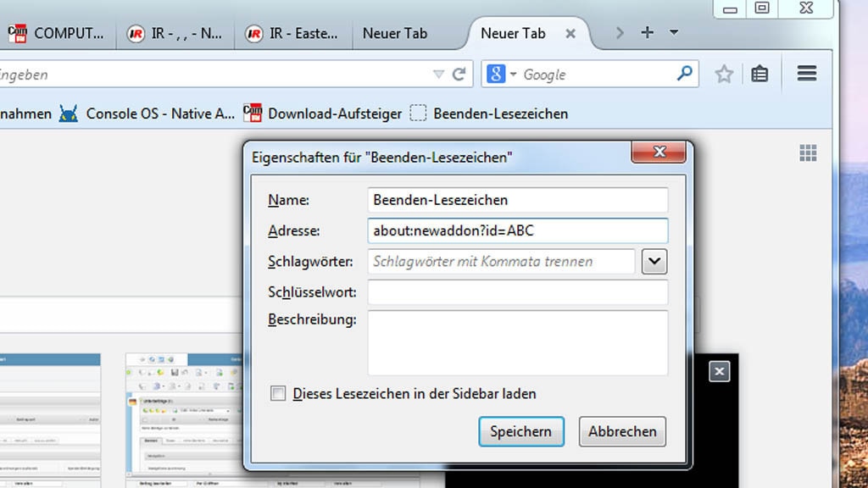
Task: Click inside the Adresse input field
Action: pos(517,230)
